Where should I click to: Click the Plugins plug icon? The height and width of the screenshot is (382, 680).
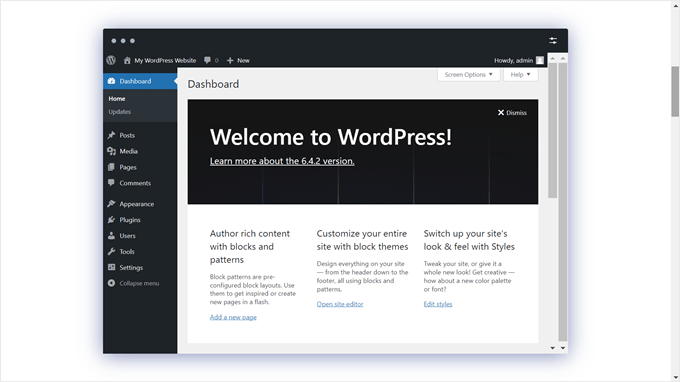pos(111,220)
